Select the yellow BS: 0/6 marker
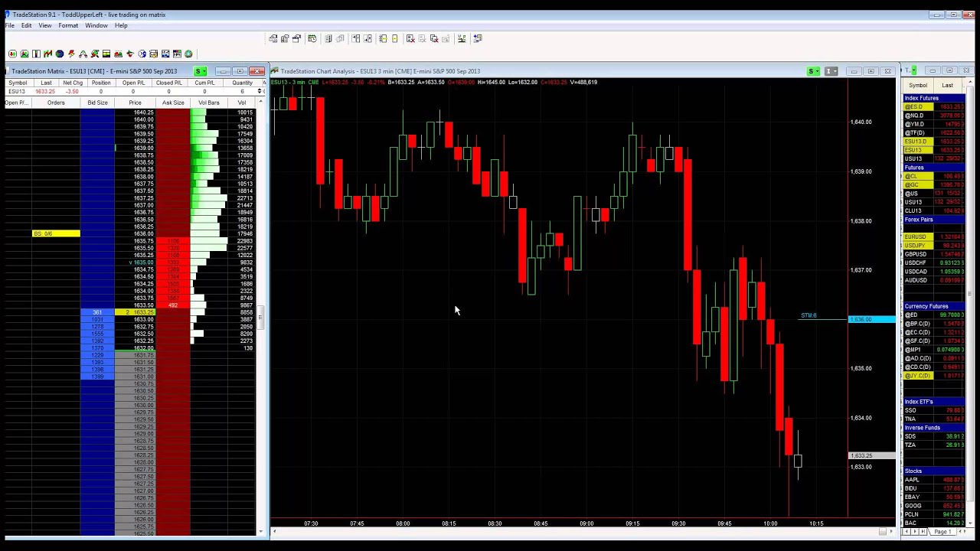Viewport: 980px width, 551px height. (56, 233)
